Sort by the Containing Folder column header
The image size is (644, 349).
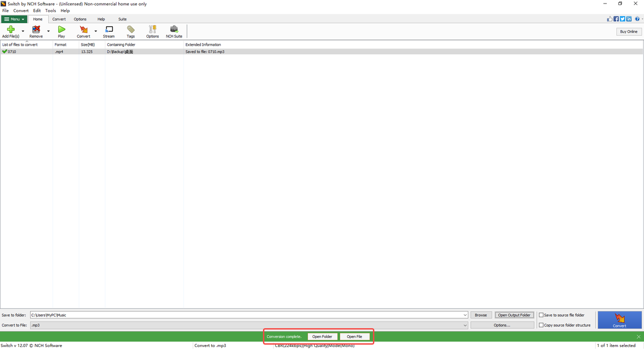(144, 45)
